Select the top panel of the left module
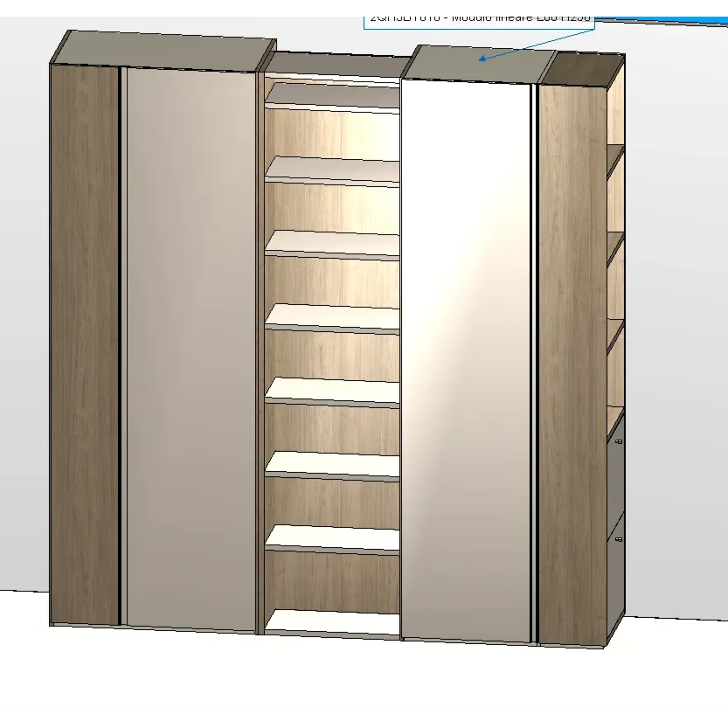 (164, 49)
